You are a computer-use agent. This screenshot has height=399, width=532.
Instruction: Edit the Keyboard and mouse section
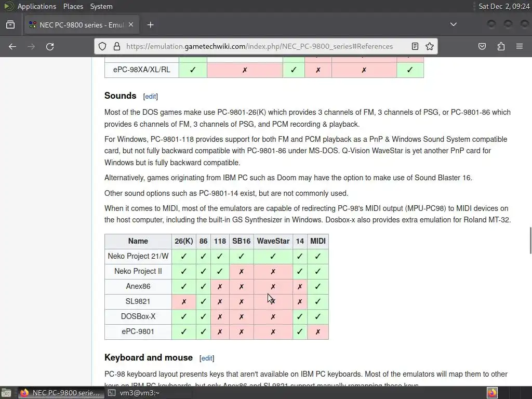[207, 358]
